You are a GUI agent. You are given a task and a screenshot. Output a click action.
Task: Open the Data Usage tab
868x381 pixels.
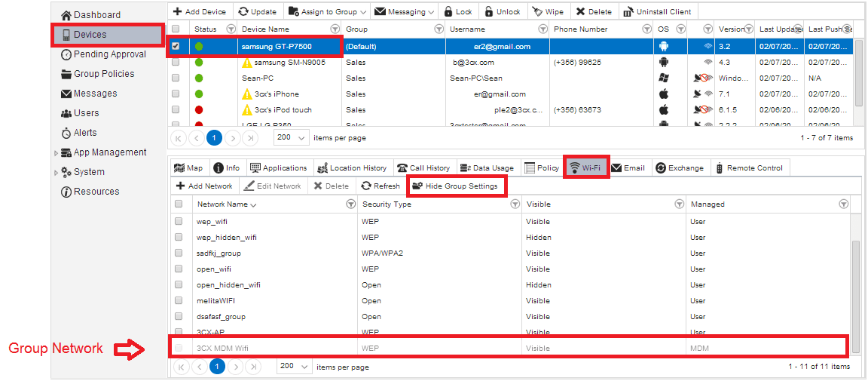pyautogui.click(x=487, y=167)
